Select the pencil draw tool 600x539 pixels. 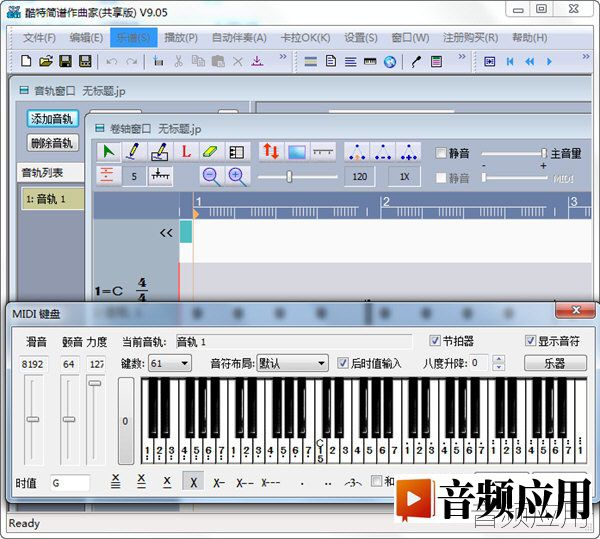click(x=134, y=152)
